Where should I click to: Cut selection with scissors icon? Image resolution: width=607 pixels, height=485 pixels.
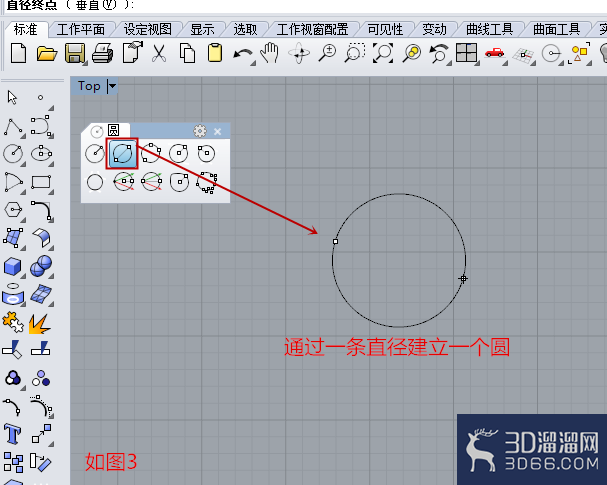[159, 53]
